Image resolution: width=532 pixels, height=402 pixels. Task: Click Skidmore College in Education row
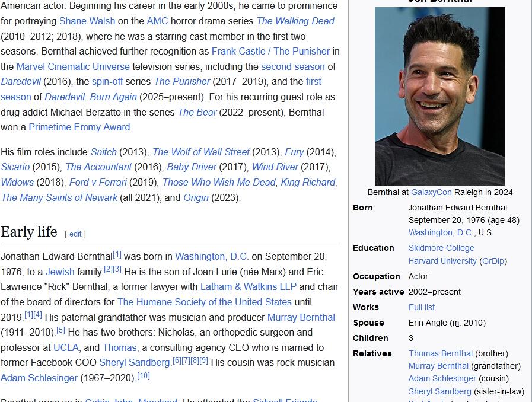click(441, 248)
